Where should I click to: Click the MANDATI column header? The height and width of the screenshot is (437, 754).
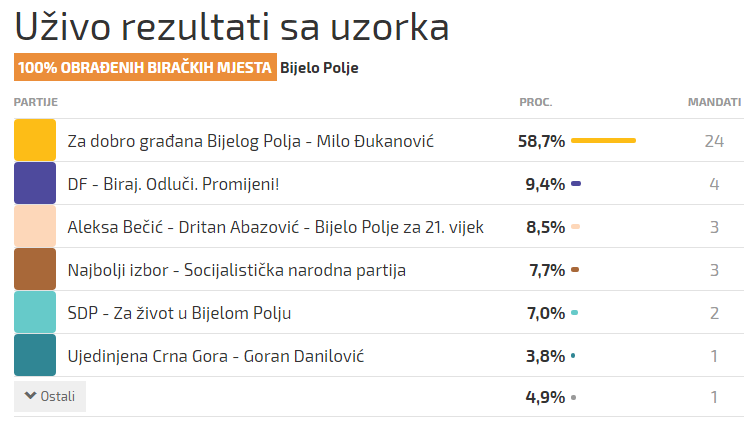(x=714, y=102)
